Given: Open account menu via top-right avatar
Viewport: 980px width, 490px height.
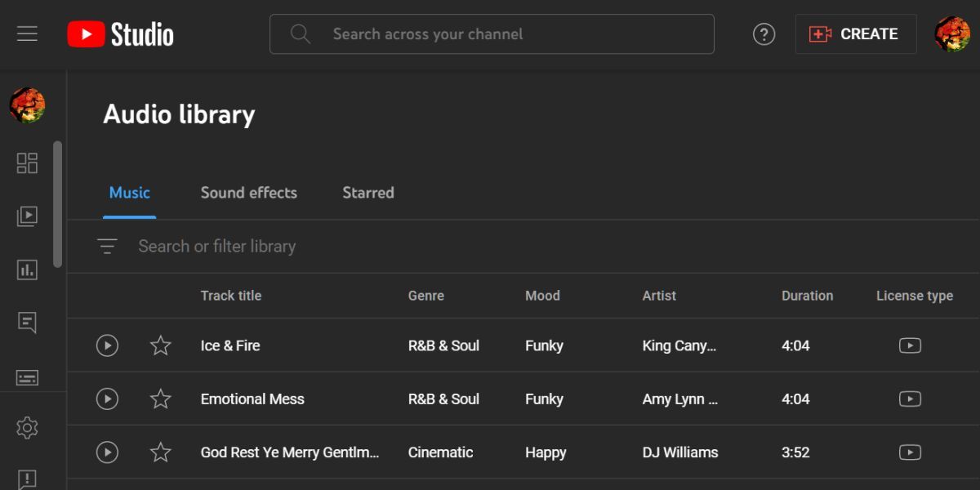Looking at the screenshot, I should pos(952,34).
